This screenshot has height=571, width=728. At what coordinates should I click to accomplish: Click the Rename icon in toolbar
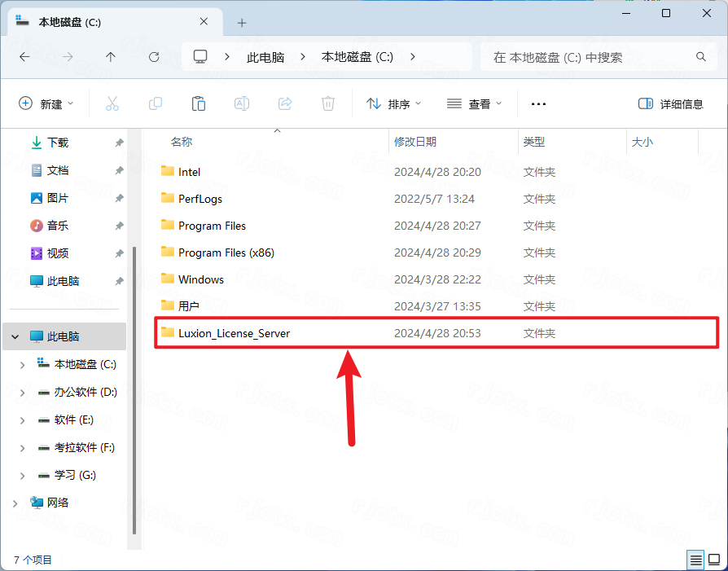(x=242, y=103)
